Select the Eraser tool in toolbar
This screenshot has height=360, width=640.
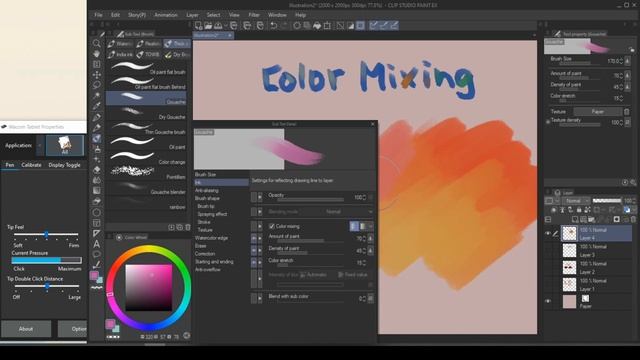[97, 170]
